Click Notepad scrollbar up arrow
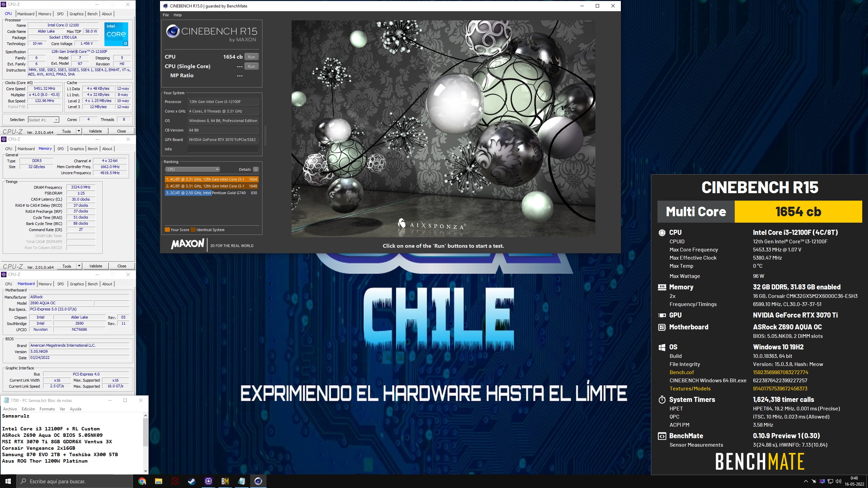 click(145, 415)
